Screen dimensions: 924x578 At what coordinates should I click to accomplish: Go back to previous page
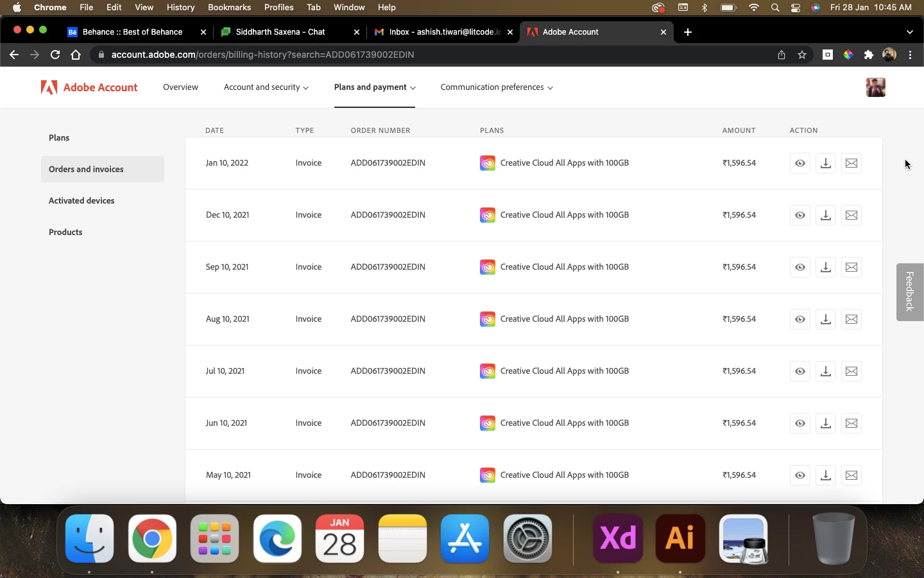click(x=14, y=55)
